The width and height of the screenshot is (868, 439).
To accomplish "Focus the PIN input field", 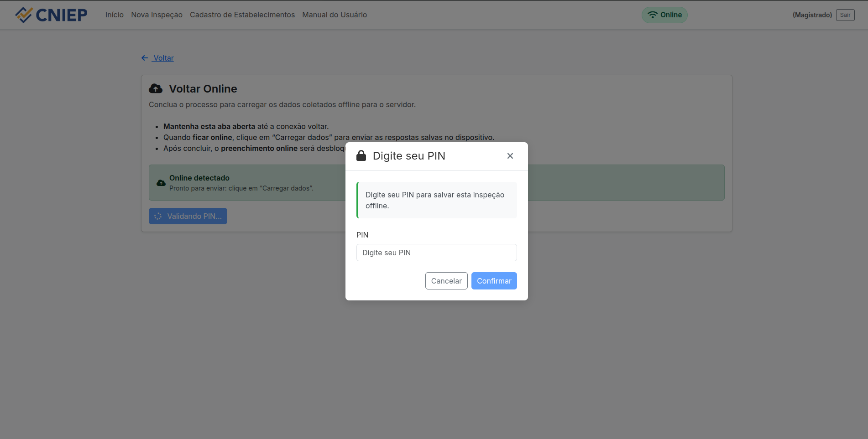I will click(x=436, y=253).
